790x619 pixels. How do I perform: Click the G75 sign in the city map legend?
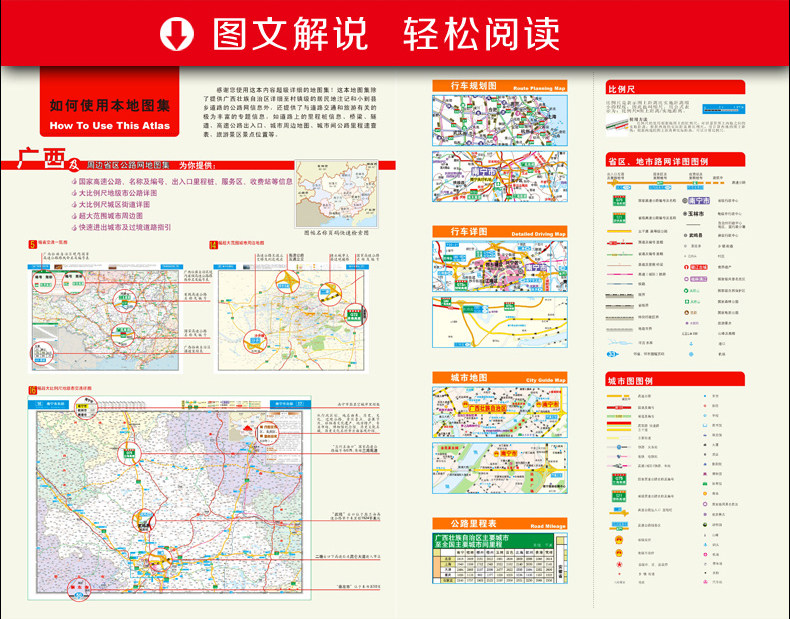[619, 479]
